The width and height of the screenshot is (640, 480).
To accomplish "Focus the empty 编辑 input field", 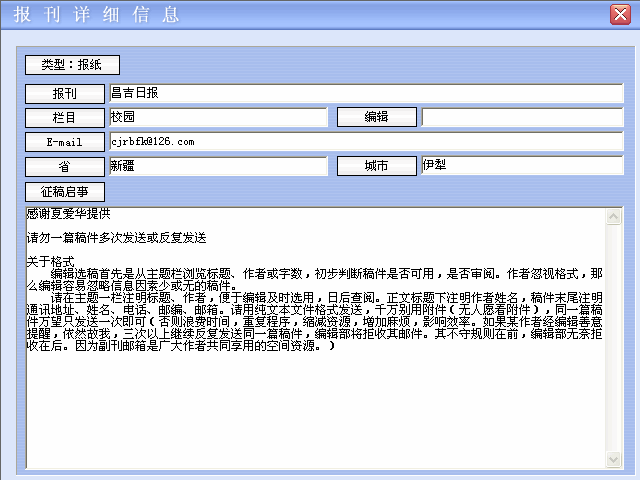I will coord(522,117).
